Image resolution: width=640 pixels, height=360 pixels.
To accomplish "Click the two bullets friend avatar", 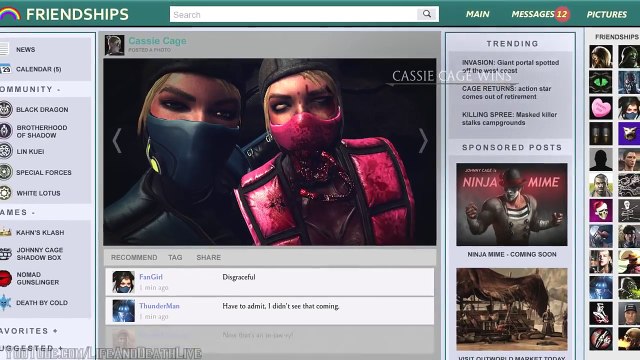I will tap(600, 133).
